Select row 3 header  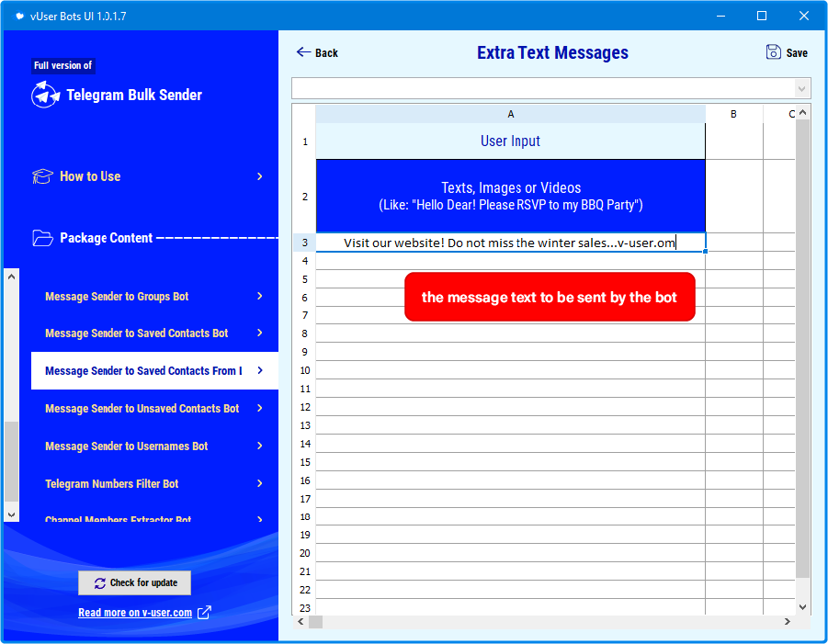(305, 243)
